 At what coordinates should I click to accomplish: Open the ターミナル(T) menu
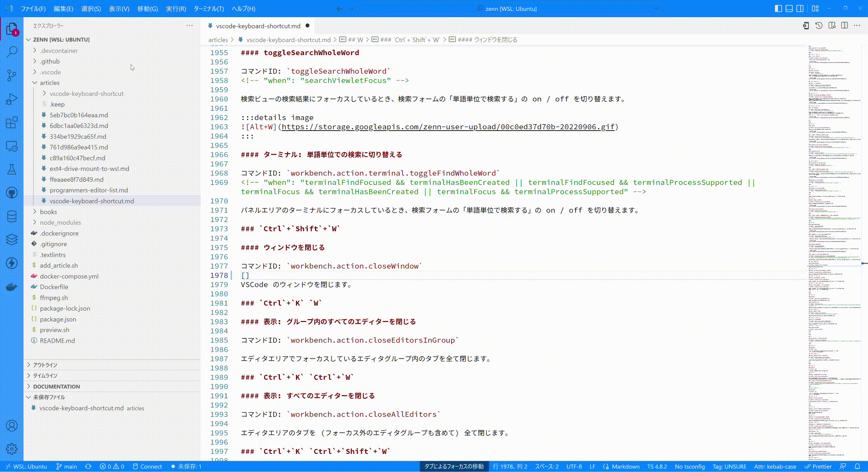click(208, 9)
